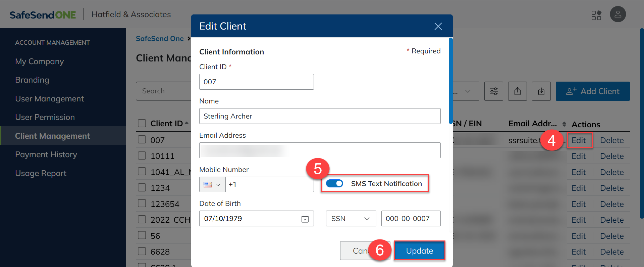This screenshot has height=267, width=644.
Task: Expand the SSN type dropdown
Action: coord(351,219)
